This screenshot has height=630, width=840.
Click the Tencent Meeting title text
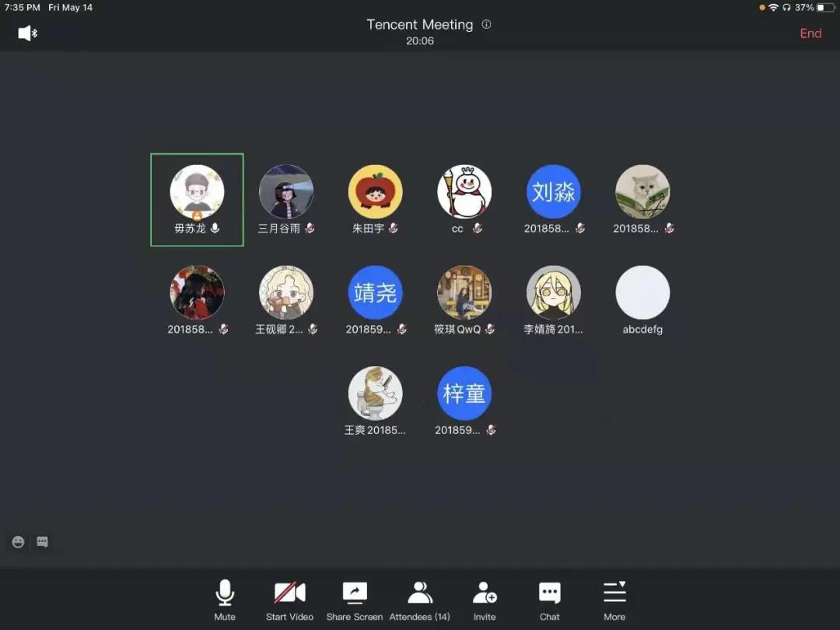[x=420, y=25]
